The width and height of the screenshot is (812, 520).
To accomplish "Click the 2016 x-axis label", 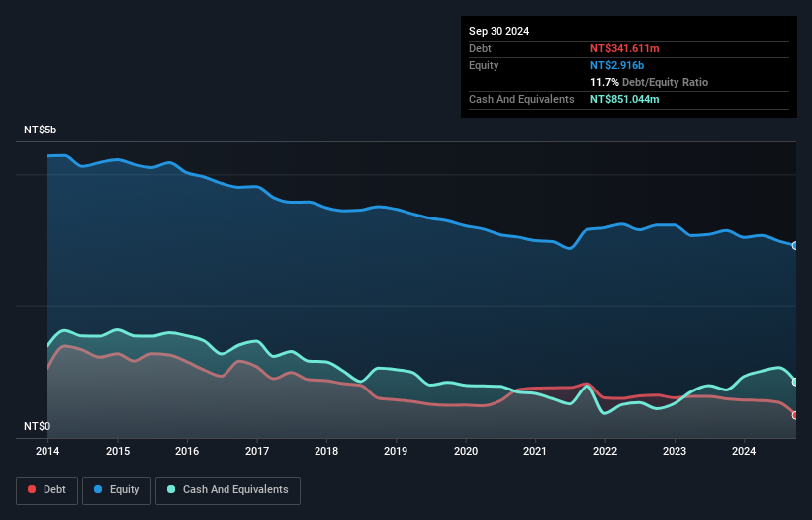I will 187,451.
